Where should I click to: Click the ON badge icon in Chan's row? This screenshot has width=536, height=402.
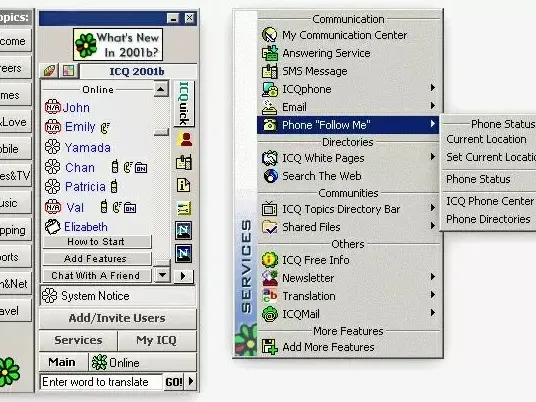click(x=141, y=168)
